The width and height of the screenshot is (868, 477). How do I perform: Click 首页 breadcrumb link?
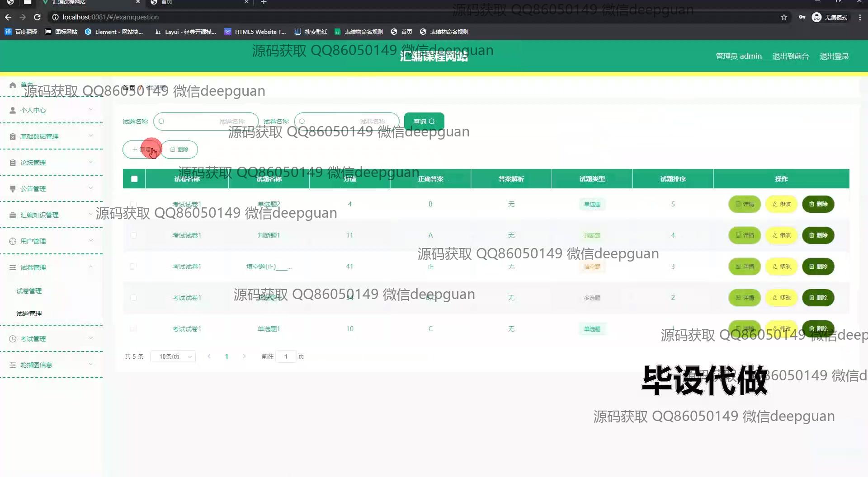129,88
